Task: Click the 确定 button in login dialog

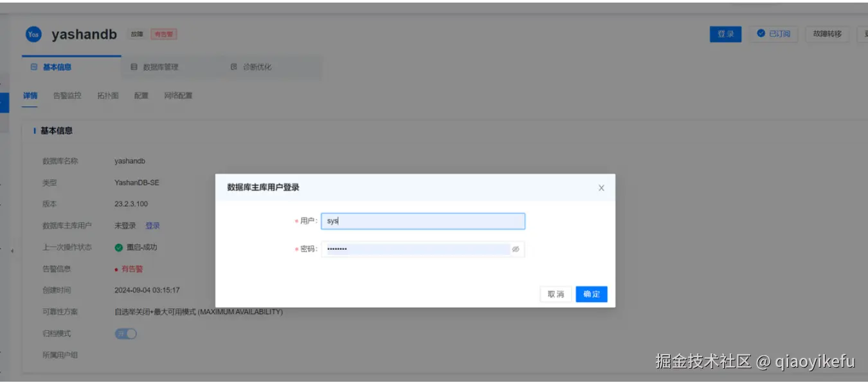Action: coord(592,294)
